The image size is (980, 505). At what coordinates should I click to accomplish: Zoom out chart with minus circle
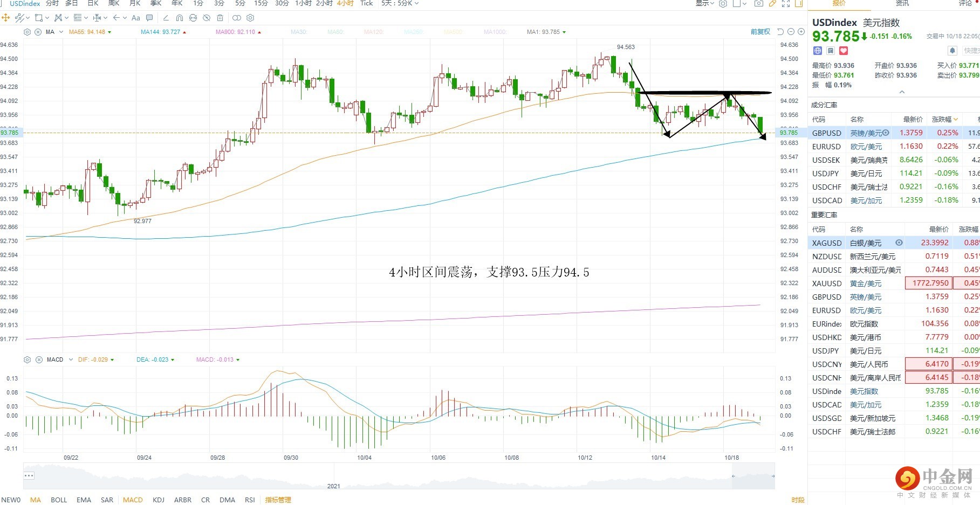[791, 32]
